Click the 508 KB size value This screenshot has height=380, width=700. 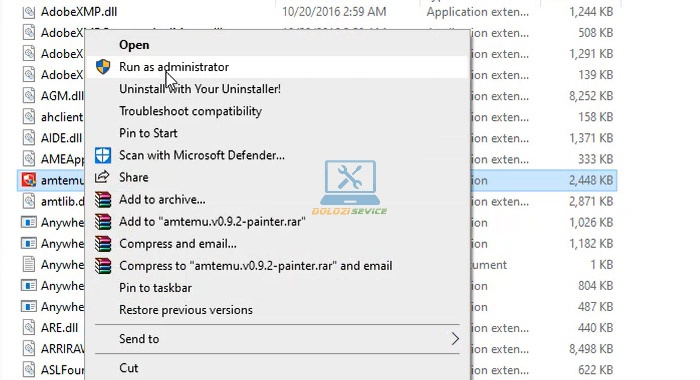pos(596,33)
